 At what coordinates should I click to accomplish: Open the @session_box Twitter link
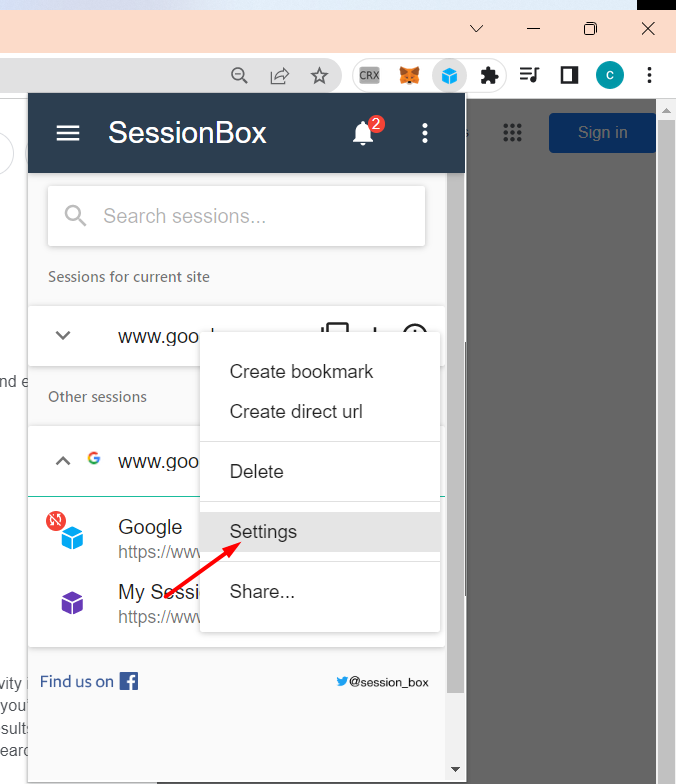point(382,682)
